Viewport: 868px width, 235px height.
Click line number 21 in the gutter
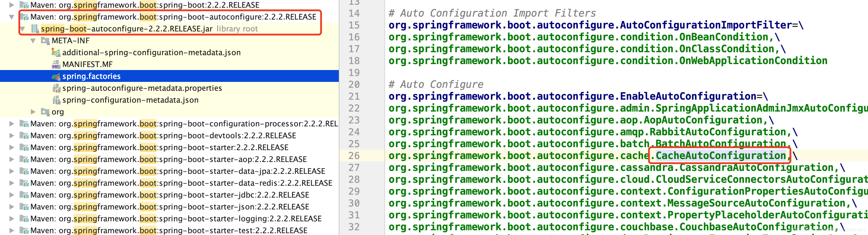pyautogui.click(x=354, y=96)
